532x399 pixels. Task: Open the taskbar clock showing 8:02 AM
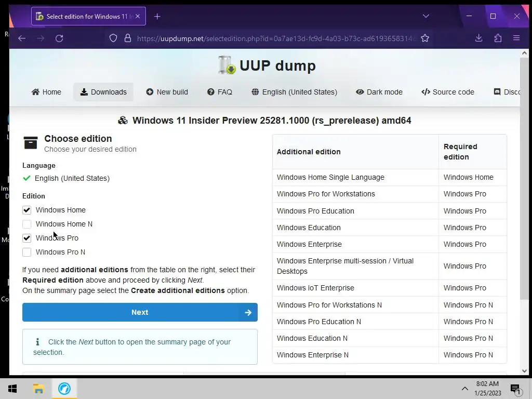pyautogui.click(x=487, y=389)
